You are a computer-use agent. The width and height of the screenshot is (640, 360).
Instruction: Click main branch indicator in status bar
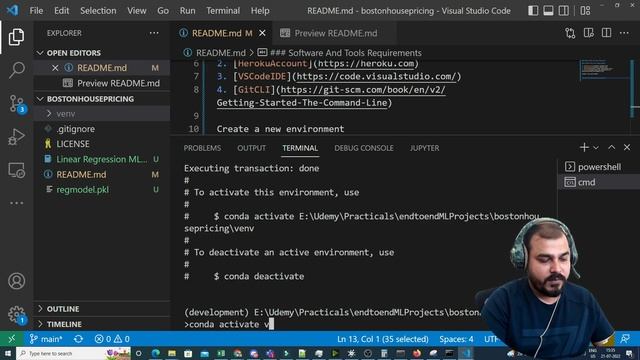click(46, 339)
